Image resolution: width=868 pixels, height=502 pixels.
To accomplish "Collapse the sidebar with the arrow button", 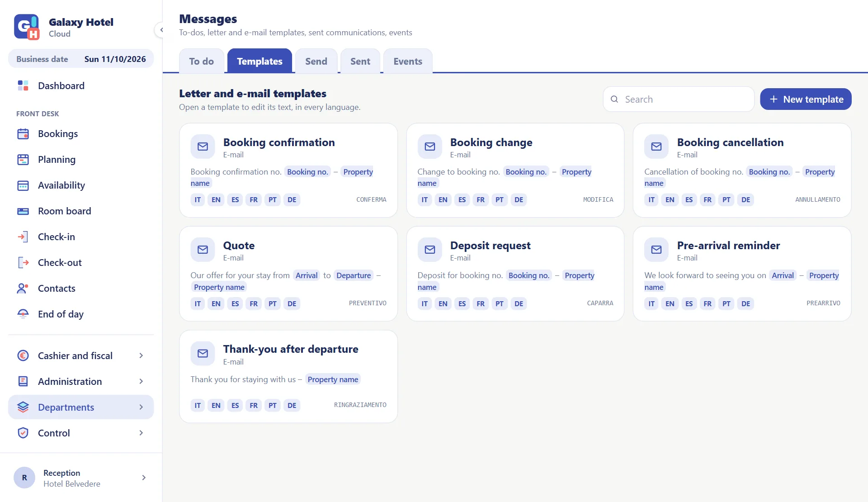I will point(161,30).
